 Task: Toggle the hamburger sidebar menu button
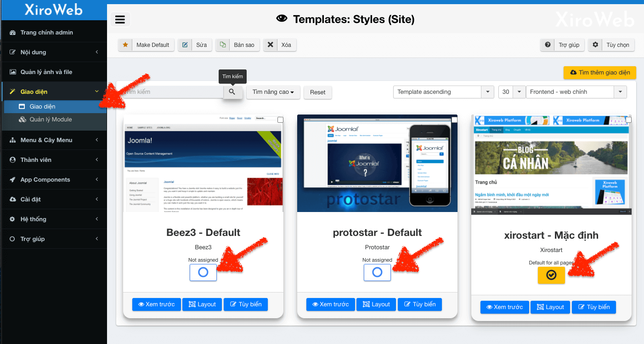[120, 19]
